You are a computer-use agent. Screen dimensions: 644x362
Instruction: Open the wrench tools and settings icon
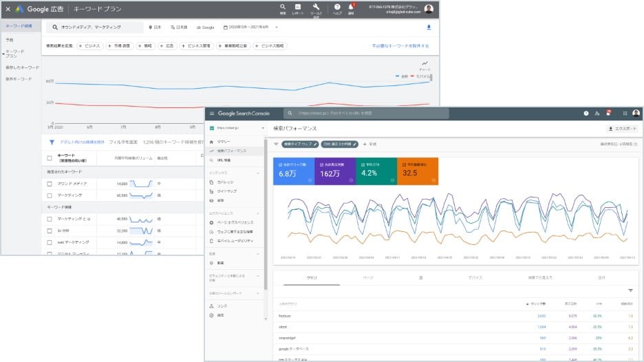pyautogui.click(x=316, y=7)
